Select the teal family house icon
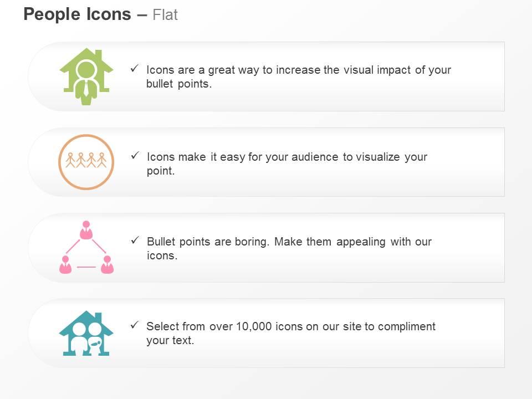This screenshot has width=532, height=399. tap(86, 333)
